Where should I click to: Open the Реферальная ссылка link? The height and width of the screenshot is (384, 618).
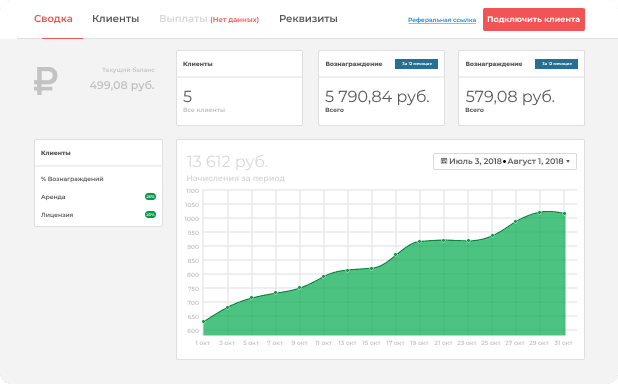(x=442, y=20)
